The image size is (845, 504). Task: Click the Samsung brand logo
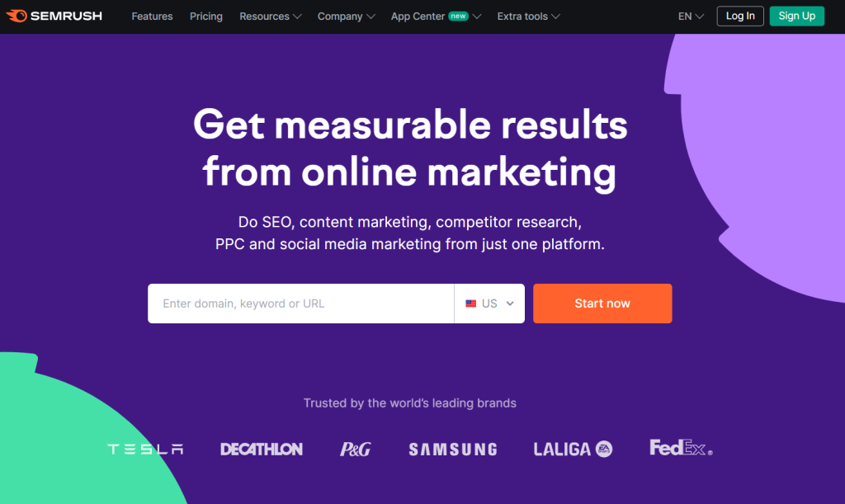452,449
